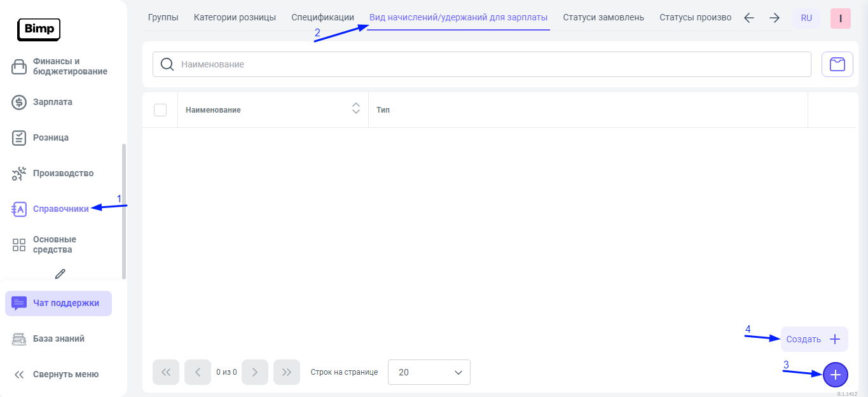Click the Bimp logo
Viewport: 868px width, 397px height.
39,29
